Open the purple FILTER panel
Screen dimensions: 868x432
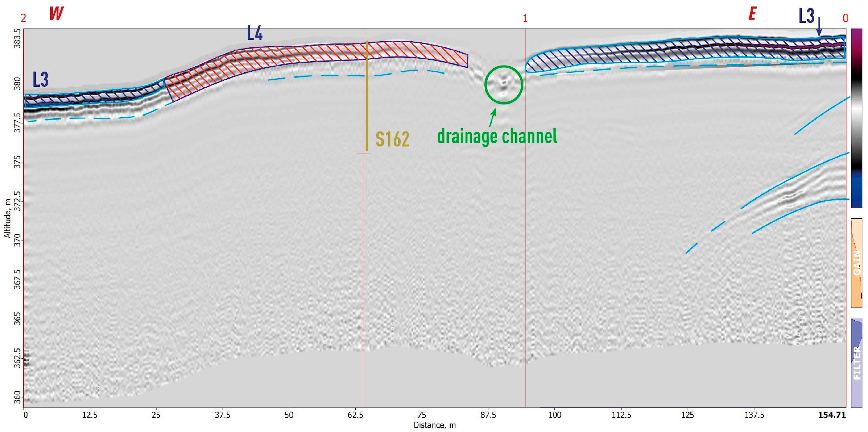coord(856,363)
